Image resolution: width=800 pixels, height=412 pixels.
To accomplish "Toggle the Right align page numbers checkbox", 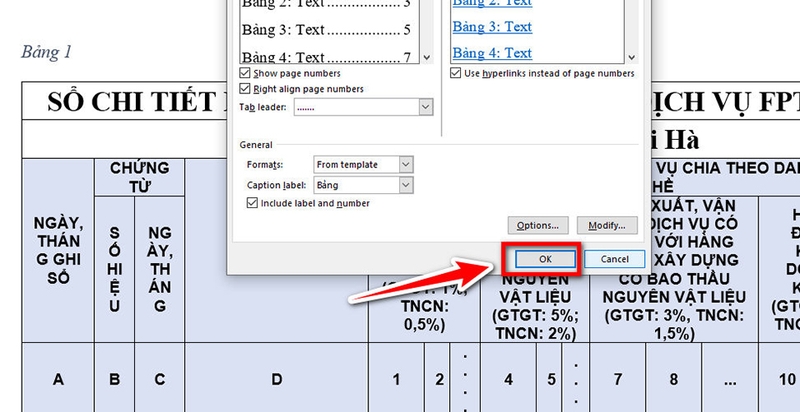I will [x=245, y=89].
